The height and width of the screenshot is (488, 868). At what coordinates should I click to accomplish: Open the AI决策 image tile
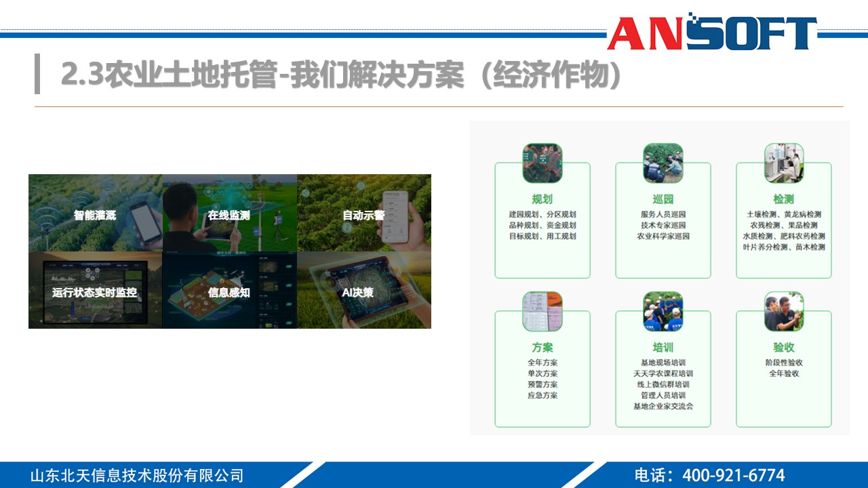[363, 291]
